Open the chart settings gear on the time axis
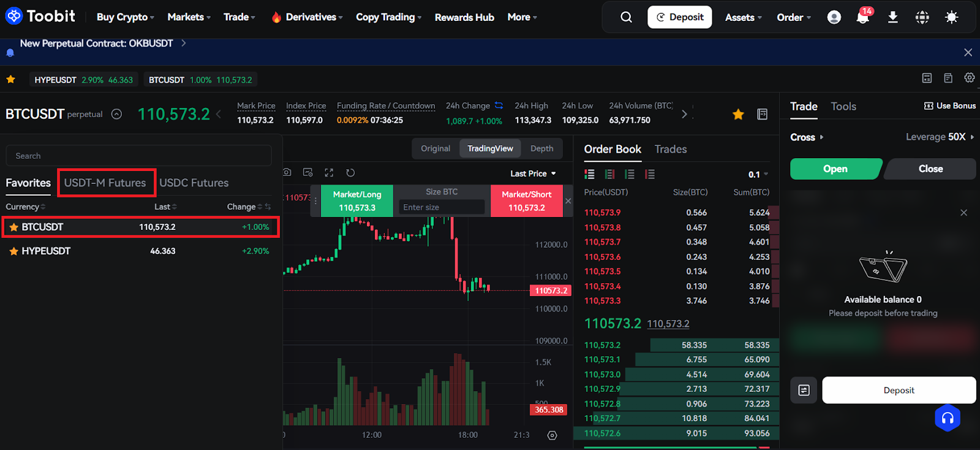Image resolution: width=980 pixels, height=450 pixels. point(552,435)
